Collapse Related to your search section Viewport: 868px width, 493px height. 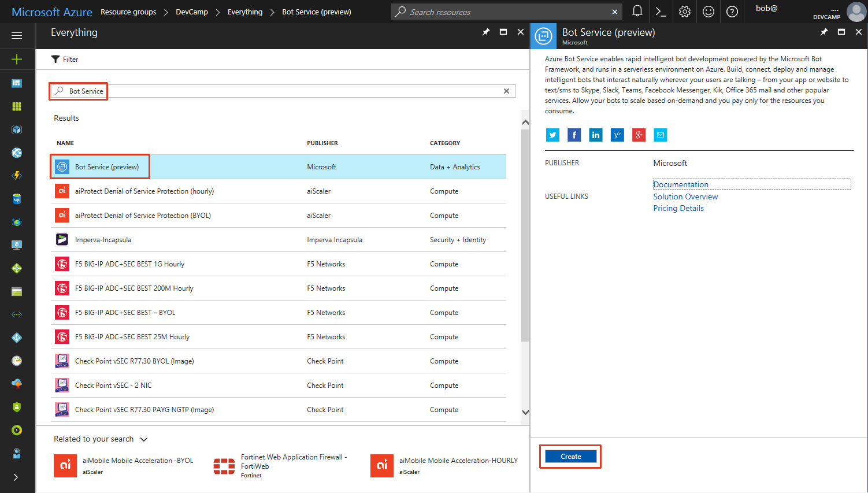click(144, 439)
